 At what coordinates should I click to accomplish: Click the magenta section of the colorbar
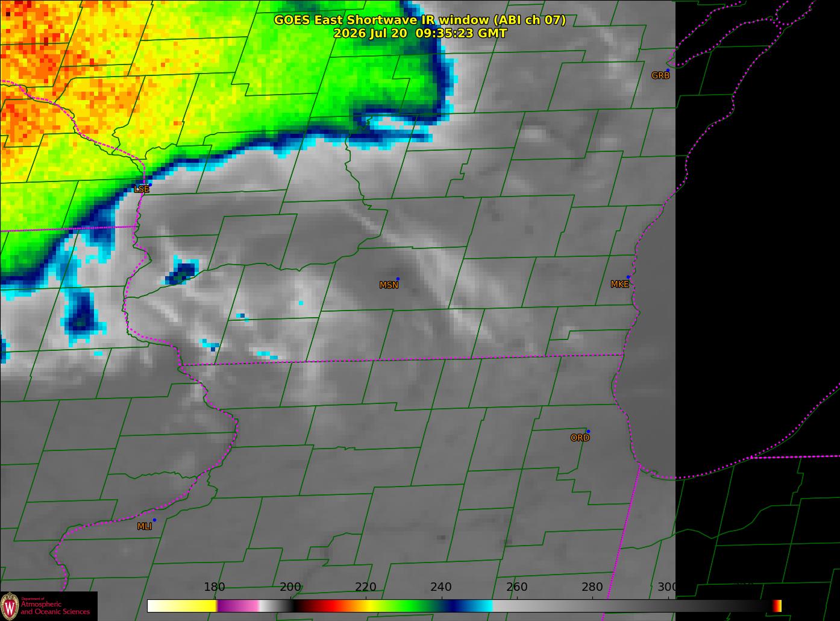click(237, 605)
